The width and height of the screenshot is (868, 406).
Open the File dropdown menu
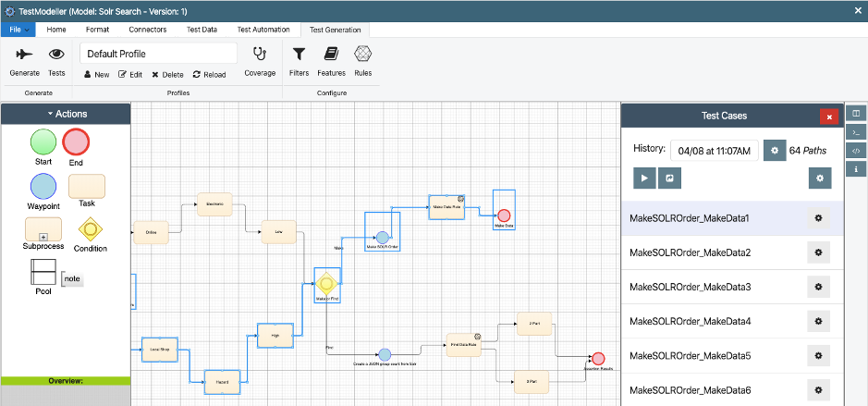pos(19,30)
